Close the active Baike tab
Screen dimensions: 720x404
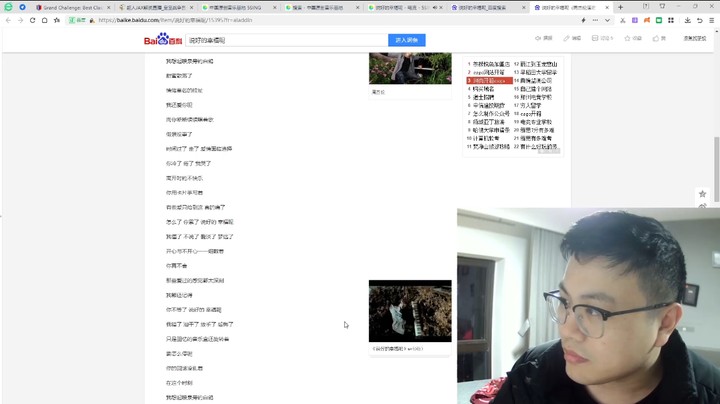point(607,8)
